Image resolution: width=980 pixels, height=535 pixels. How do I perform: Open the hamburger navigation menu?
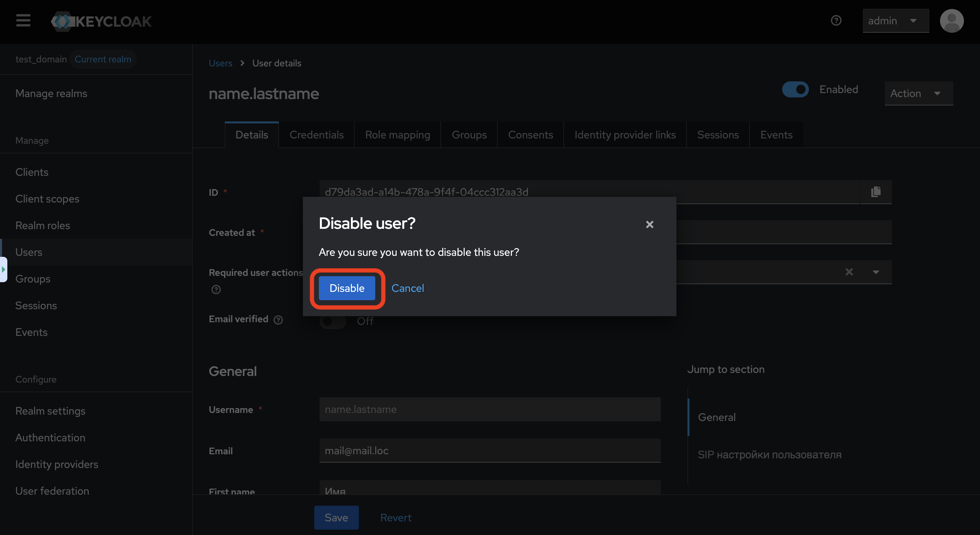[x=23, y=21]
